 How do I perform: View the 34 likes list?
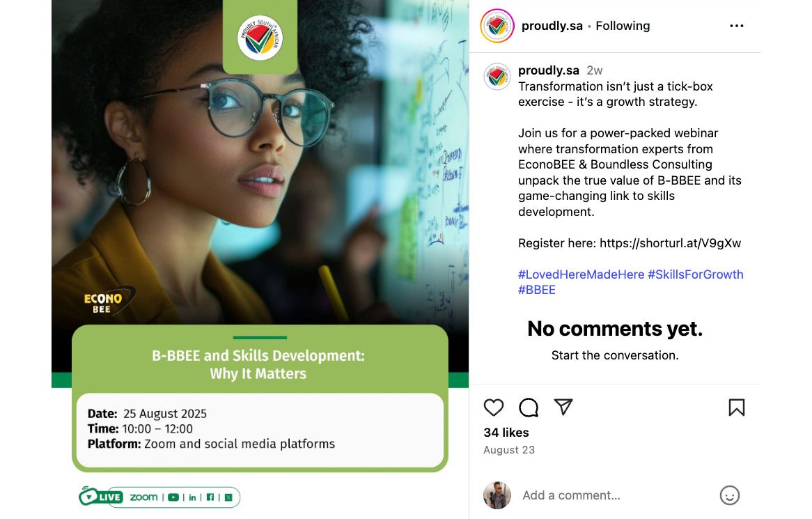click(506, 433)
